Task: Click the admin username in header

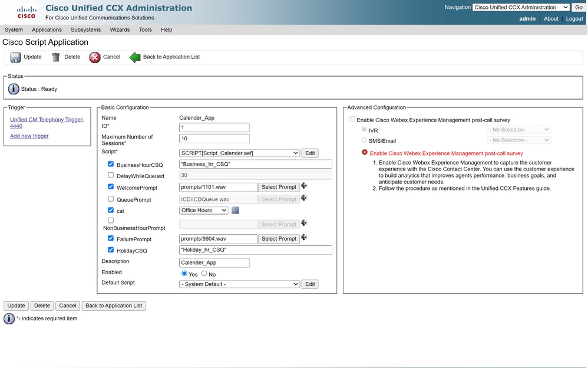Action: 527,19
